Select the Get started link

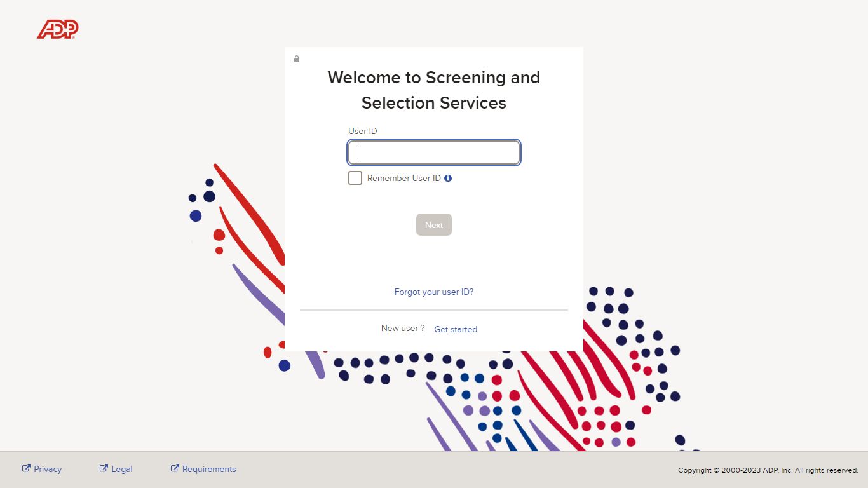[x=456, y=329]
